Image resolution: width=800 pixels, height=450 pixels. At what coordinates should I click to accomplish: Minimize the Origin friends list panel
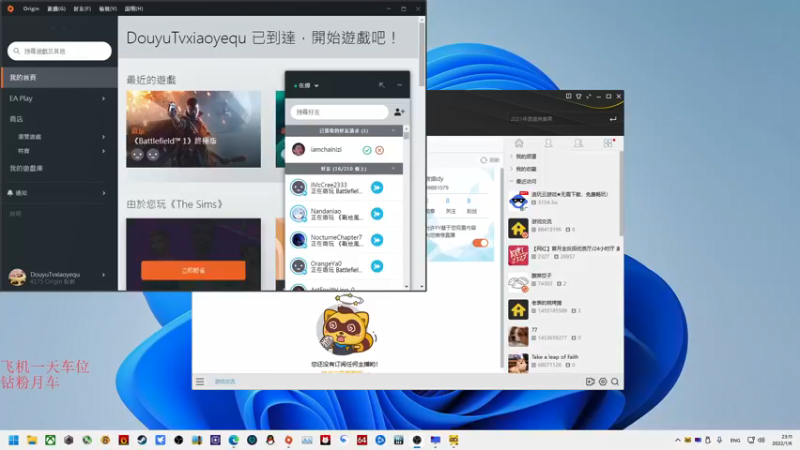pyautogui.click(x=399, y=85)
